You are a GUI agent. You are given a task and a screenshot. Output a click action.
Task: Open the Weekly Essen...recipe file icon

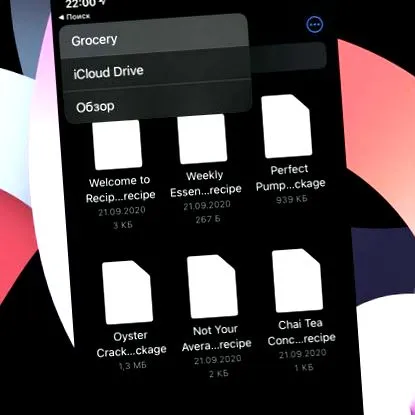(202, 138)
